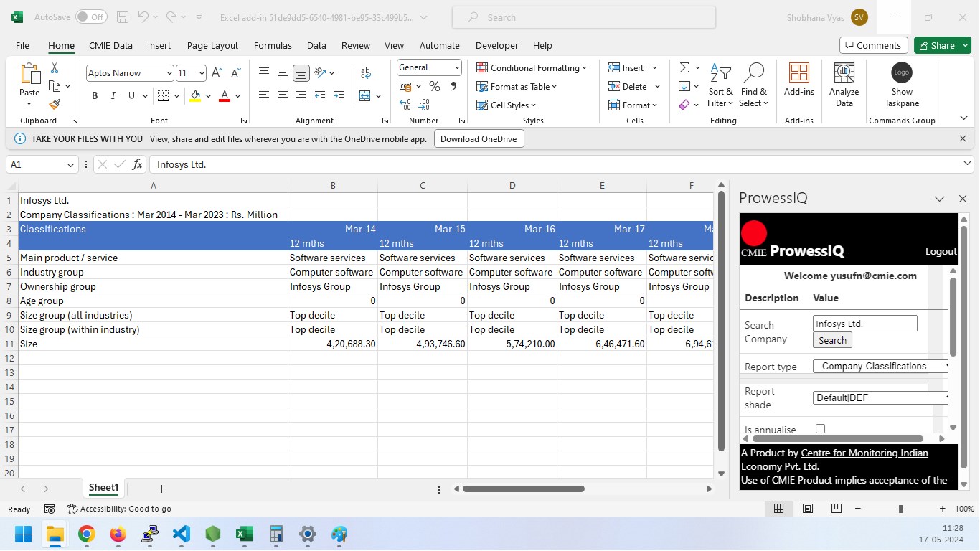Toggle the AutoSave switch
Viewport: 980px width, 551px height.
click(x=91, y=17)
